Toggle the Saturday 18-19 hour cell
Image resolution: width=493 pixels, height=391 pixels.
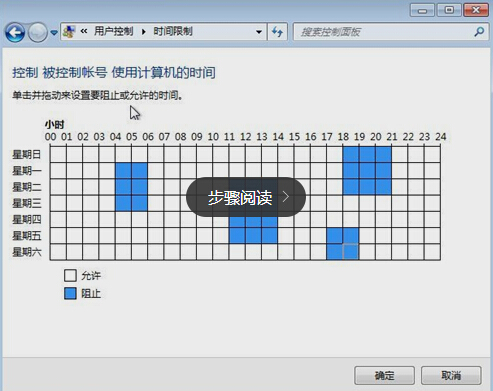351,252
